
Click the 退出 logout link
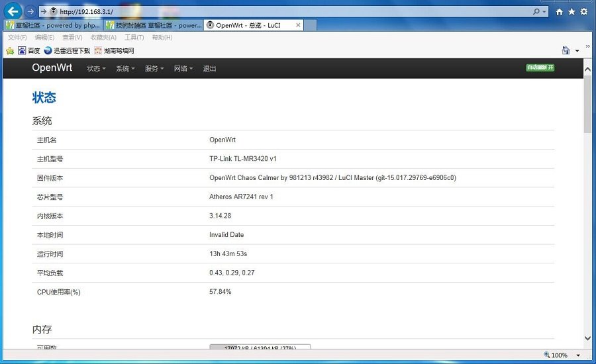(x=209, y=68)
